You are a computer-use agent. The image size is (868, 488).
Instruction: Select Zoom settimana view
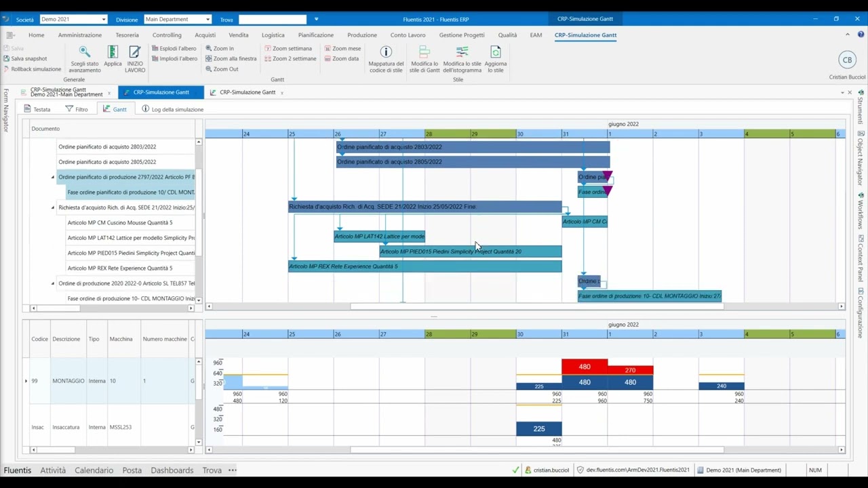288,49
